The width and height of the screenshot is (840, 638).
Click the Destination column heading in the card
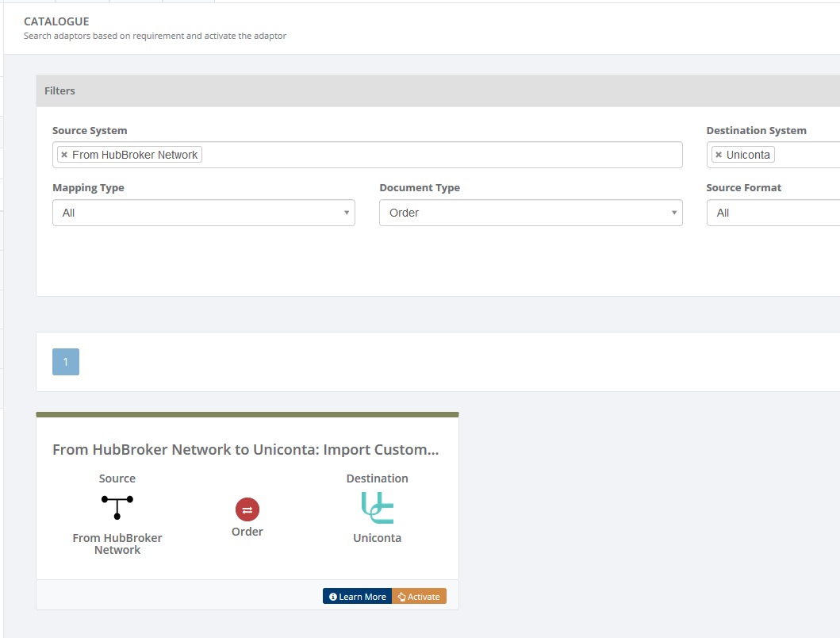[x=377, y=478]
